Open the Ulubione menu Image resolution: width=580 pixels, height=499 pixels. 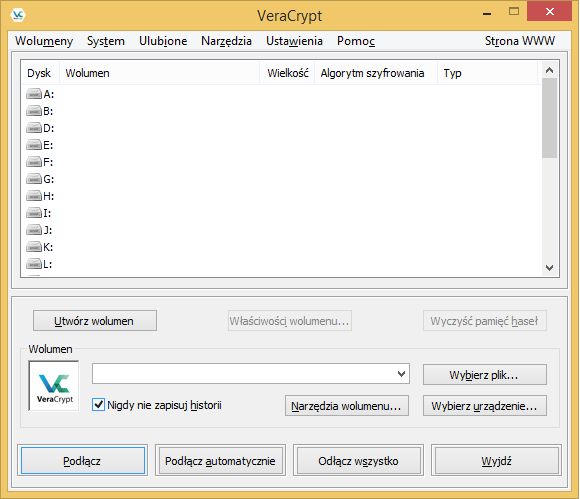coord(163,41)
